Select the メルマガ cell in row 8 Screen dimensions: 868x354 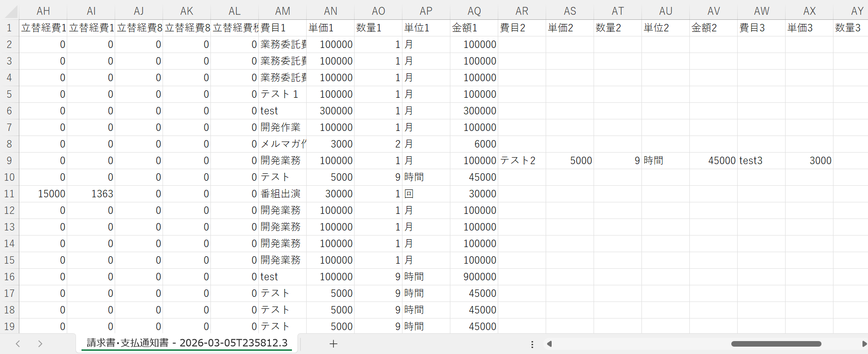(x=283, y=144)
